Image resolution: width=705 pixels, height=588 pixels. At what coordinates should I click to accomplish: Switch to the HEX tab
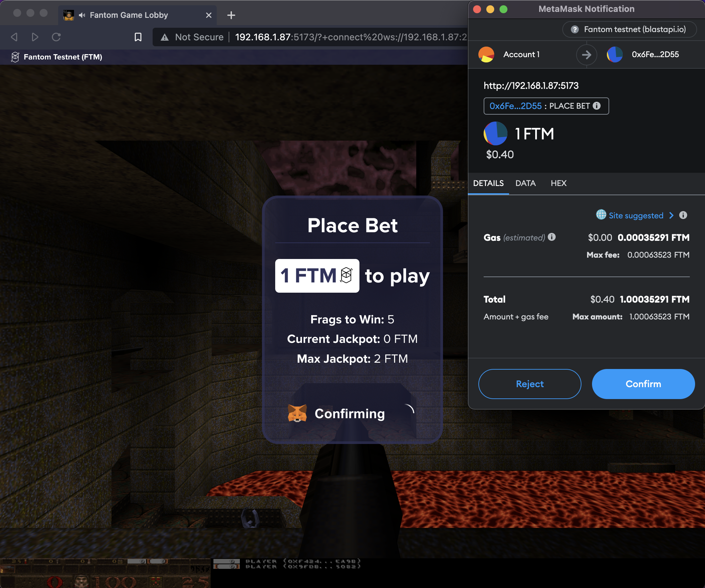[558, 183]
